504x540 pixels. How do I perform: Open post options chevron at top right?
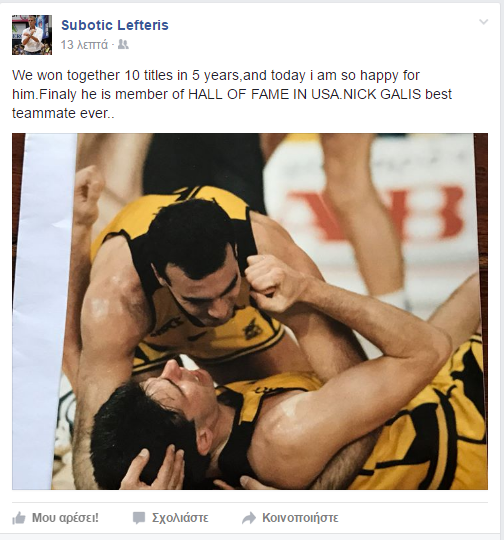pyautogui.click(x=484, y=22)
